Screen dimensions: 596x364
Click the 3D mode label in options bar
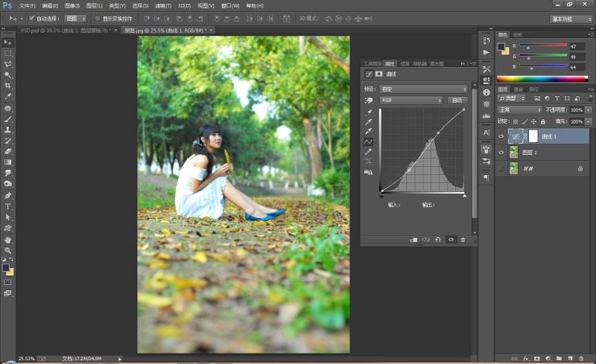pyautogui.click(x=308, y=19)
